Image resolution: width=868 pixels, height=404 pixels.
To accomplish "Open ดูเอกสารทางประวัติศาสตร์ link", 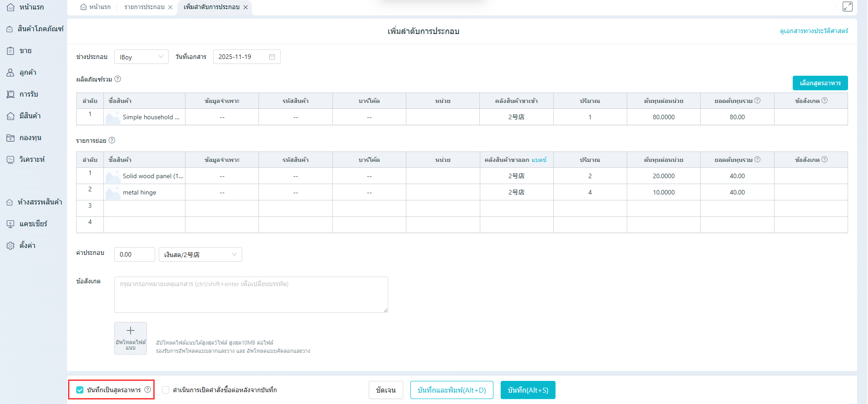I will pos(814,31).
